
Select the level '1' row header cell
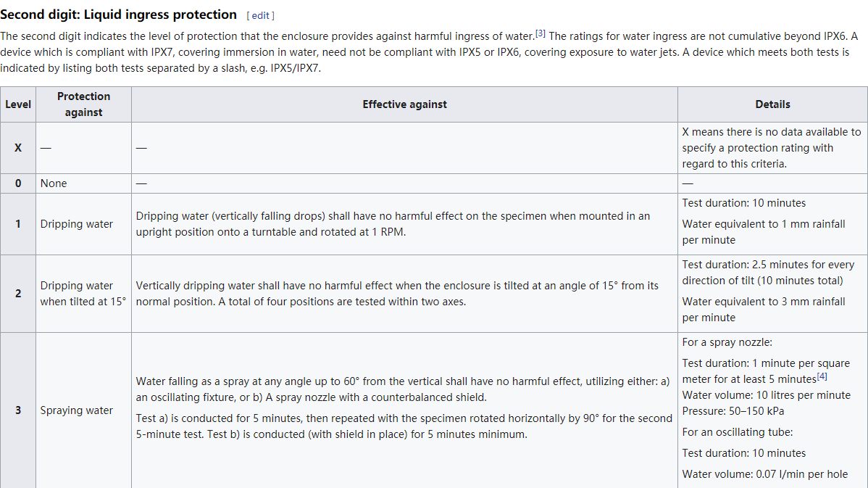pos(18,224)
